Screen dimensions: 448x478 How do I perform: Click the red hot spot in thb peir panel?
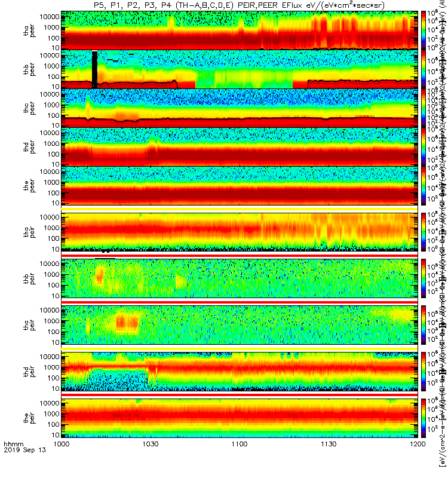[x=100, y=277]
